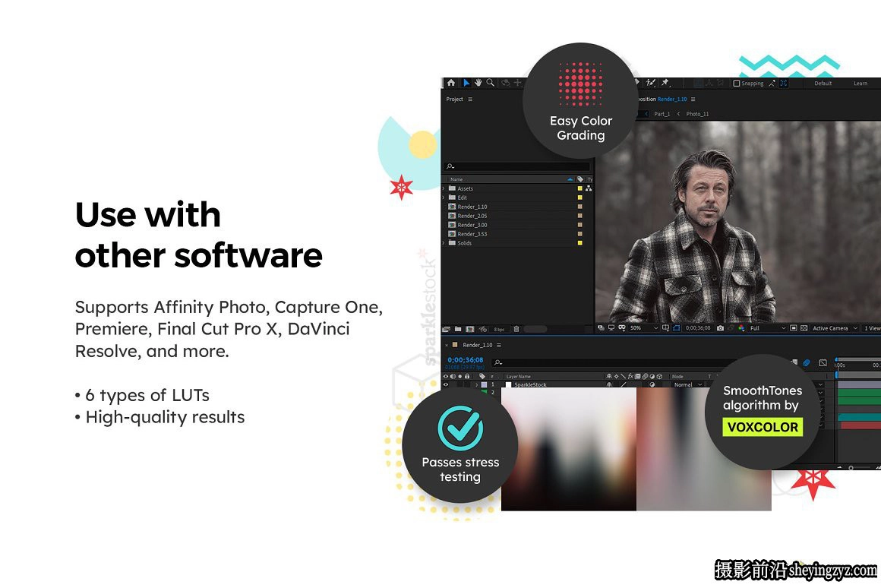Select the SparkleStock layer name
881x588 pixels.
click(530, 385)
